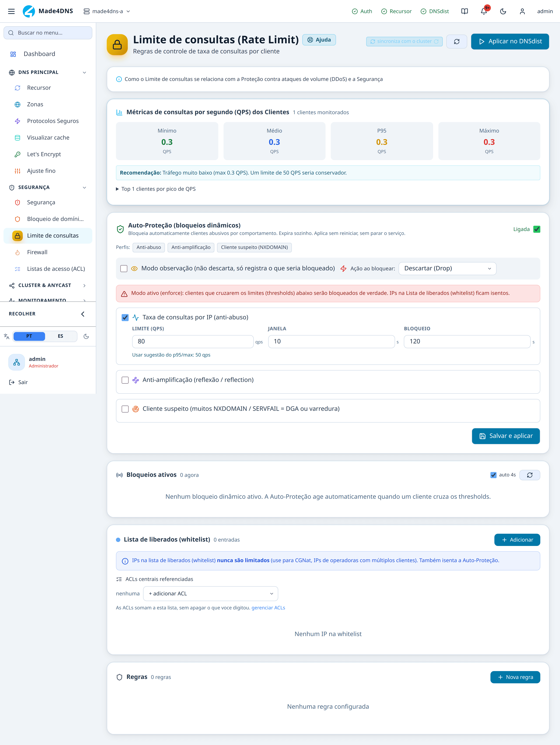Click the QPS metrics chart icon

(x=119, y=112)
